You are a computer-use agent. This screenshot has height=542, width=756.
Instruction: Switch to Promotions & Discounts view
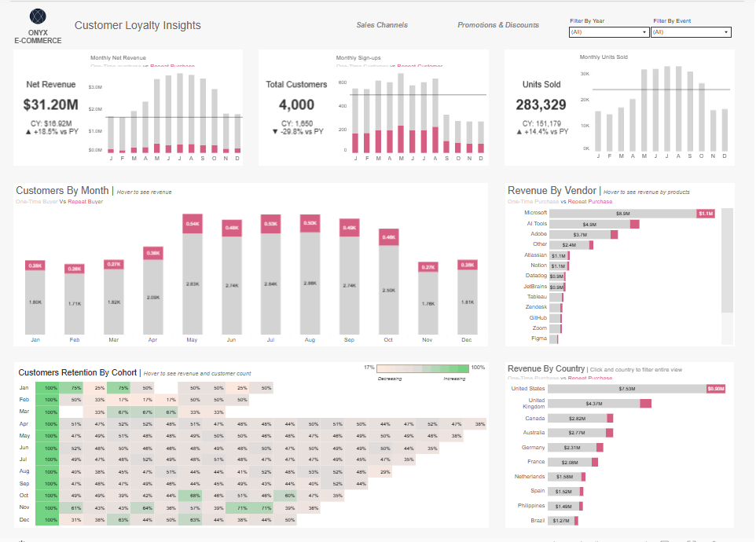pyautogui.click(x=498, y=25)
